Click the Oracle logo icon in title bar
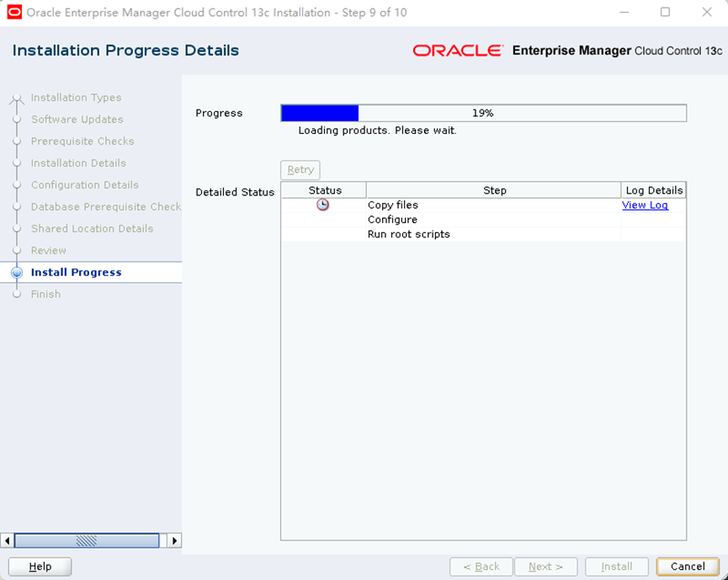This screenshot has width=728, height=580. (14, 12)
